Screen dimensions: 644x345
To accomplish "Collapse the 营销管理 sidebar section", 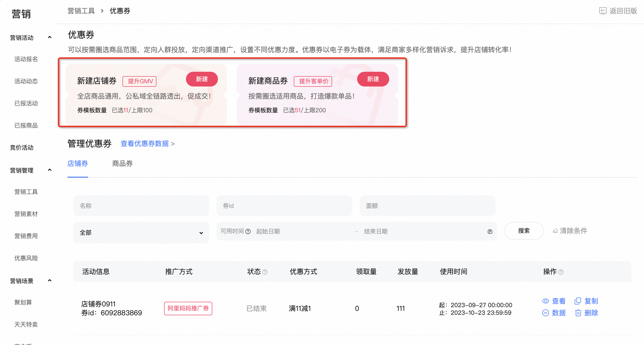I will pos(49,170).
